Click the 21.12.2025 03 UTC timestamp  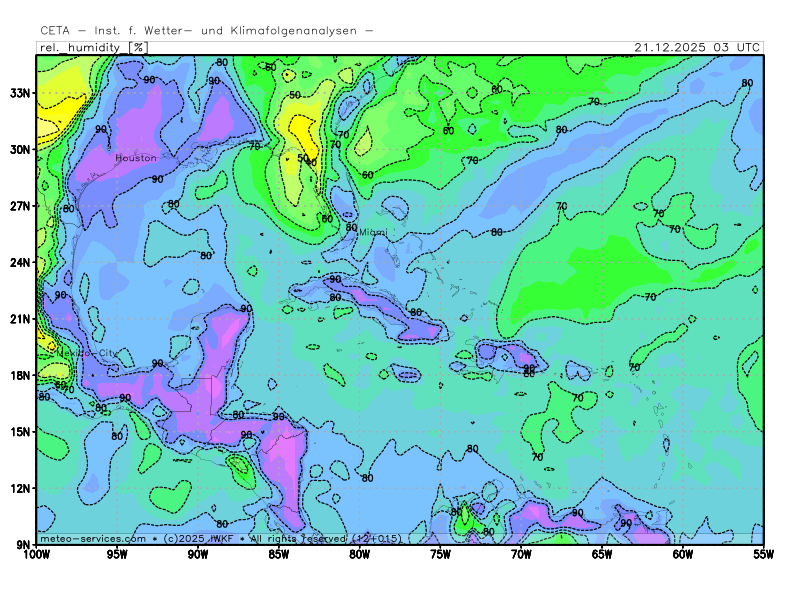click(697, 47)
